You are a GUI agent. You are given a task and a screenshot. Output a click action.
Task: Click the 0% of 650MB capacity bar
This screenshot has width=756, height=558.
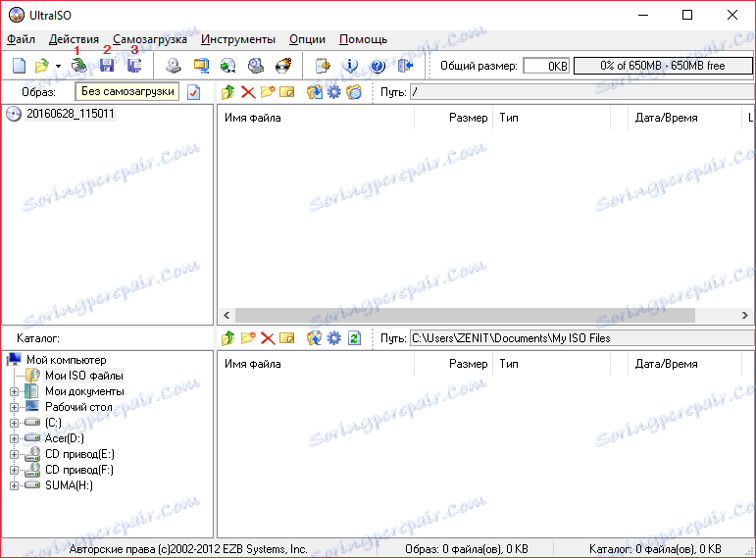[x=663, y=66]
